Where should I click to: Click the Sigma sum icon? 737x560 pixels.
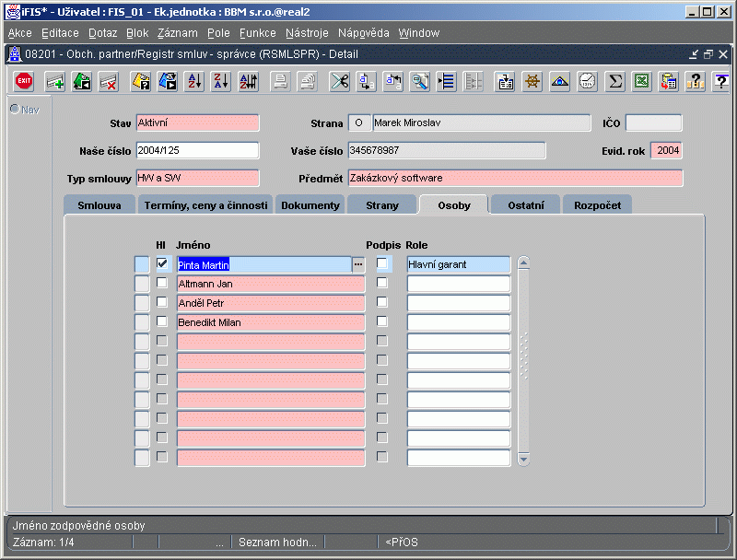(x=615, y=81)
